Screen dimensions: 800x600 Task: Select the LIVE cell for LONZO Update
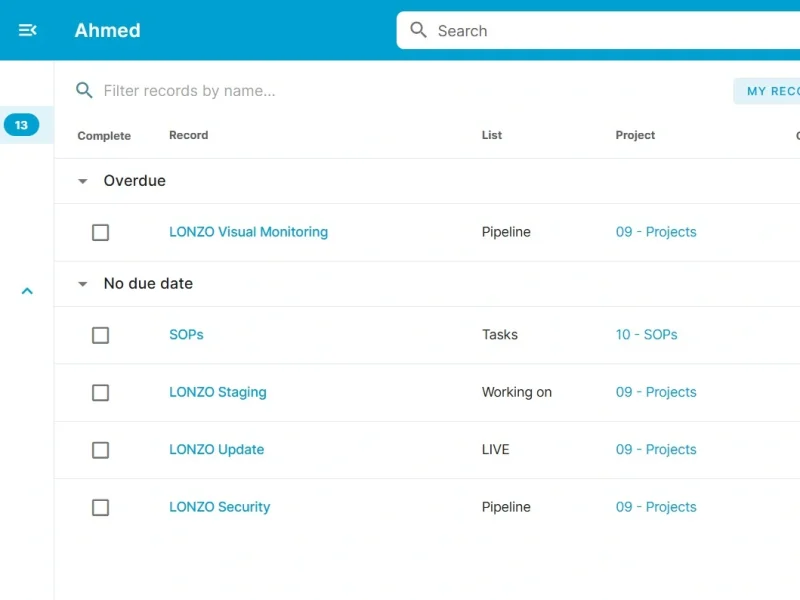click(x=495, y=449)
